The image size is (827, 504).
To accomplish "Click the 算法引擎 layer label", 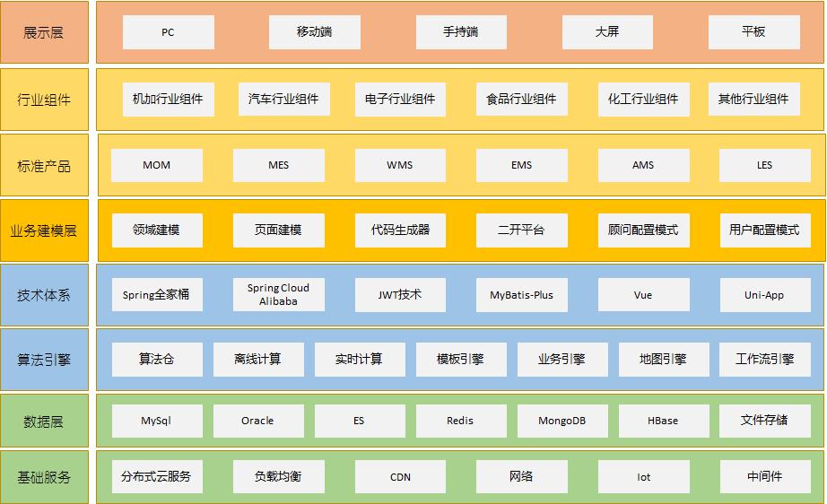I will [44, 360].
